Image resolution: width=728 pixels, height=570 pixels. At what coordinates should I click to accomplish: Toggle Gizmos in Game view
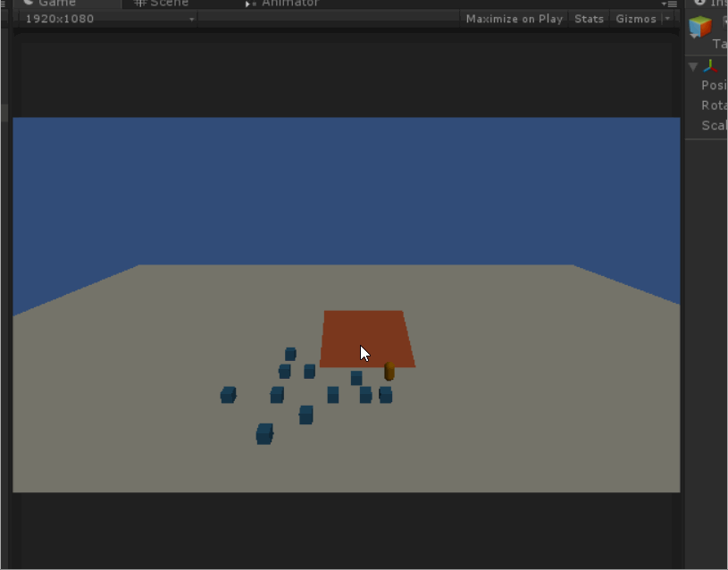[636, 19]
